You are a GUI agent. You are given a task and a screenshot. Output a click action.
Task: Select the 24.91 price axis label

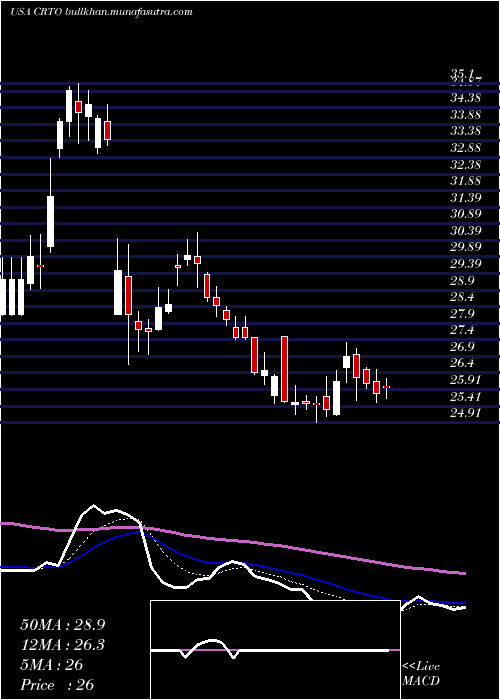click(465, 413)
